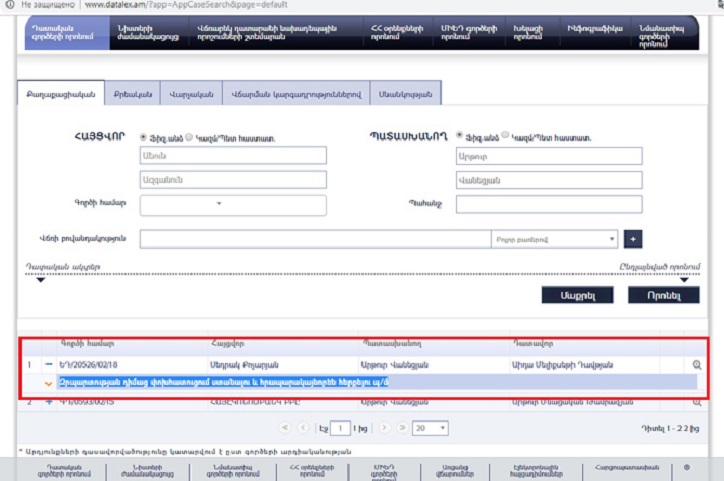Expand the Ընդլայնված որոնում section
The width and height of the screenshot is (724, 481).
tap(684, 280)
